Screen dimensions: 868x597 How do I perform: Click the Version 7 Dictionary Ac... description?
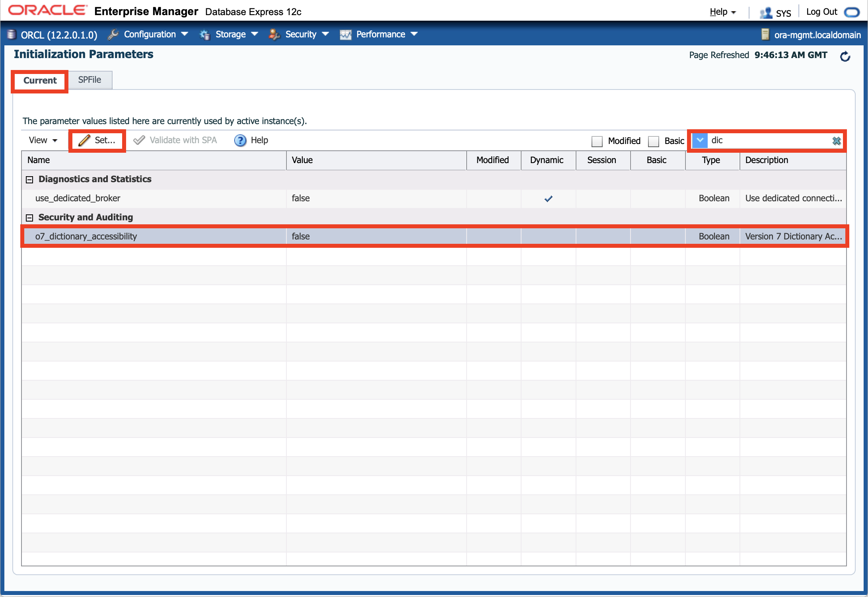tap(794, 237)
